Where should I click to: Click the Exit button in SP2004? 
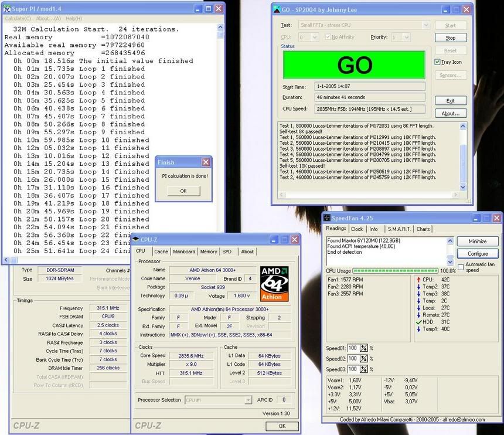click(451, 101)
